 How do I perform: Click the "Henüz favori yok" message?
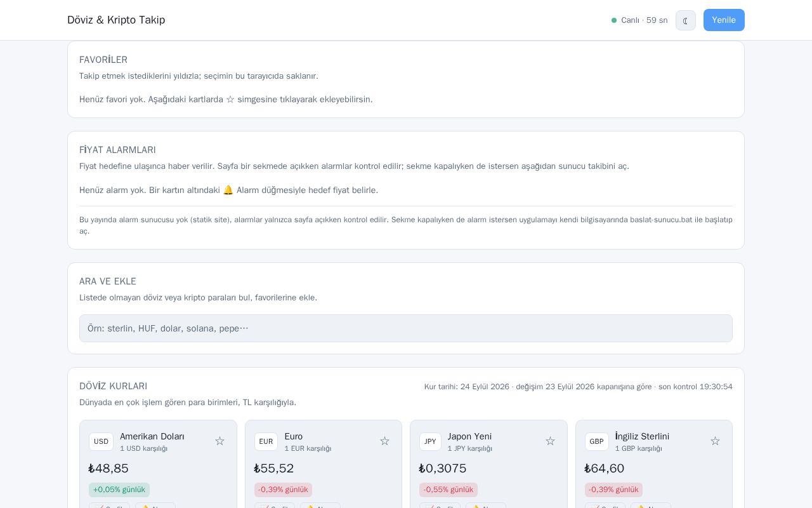[x=226, y=100]
